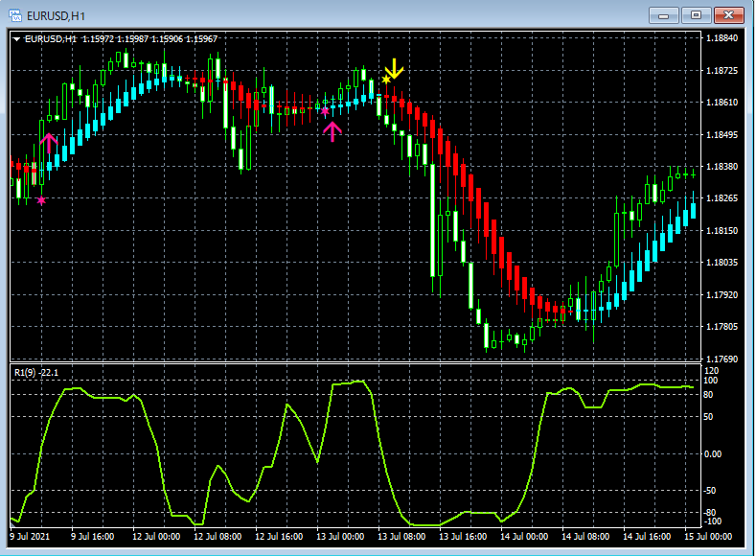Maximize the EURUSD,H1 chart window

pyautogui.click(x=696, y=15)
